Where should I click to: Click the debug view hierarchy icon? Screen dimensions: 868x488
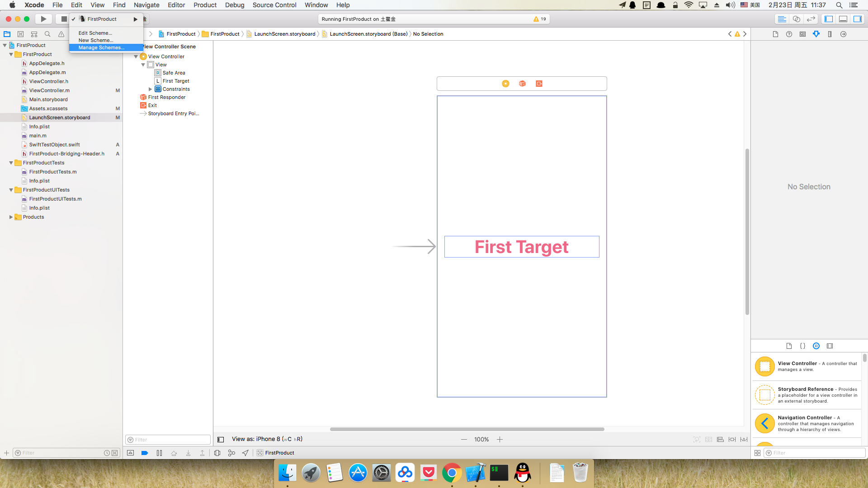pos(217,453)
